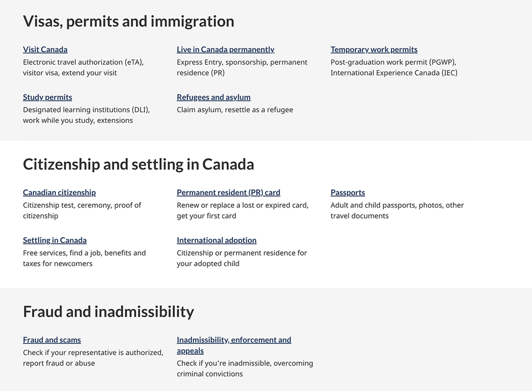Open the Settling in Canada link

point(55,240)
